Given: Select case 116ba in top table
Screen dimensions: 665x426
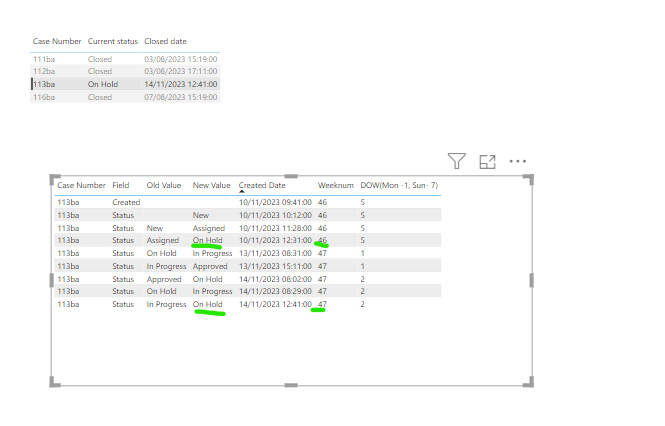Looking at the screenshot, I should pos(44,97).
